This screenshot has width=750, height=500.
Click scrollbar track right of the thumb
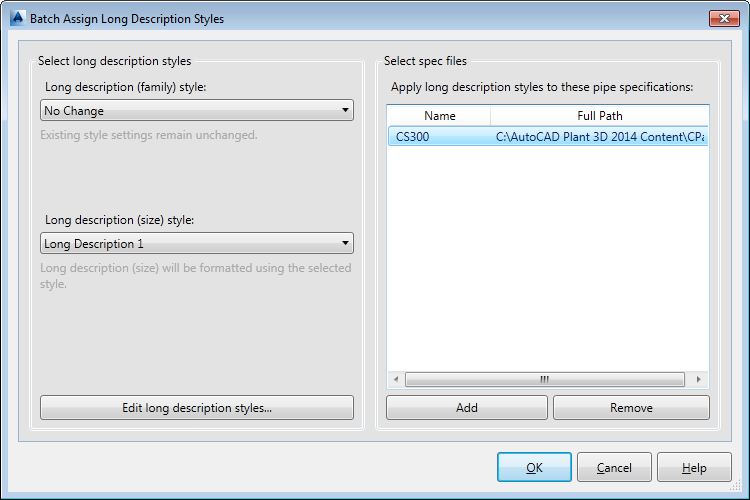pyautogui.click(x=690, y=380)
